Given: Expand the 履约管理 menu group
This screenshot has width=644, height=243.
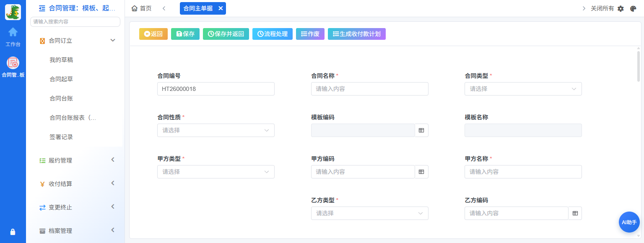Looking at the screenshot, I should tap(75, 160).
